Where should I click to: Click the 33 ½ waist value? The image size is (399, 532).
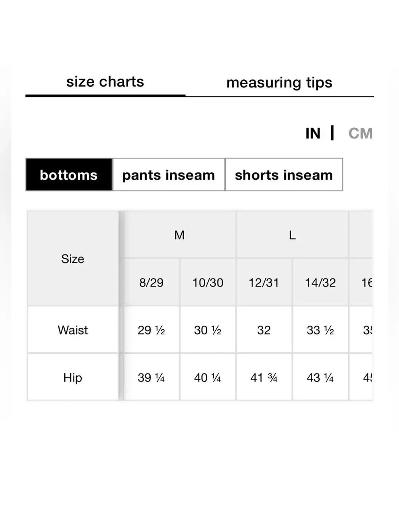tap(320, 330)
